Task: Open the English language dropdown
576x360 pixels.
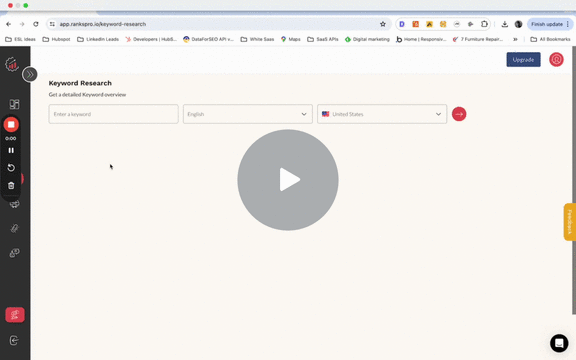Action: (x=248, y=114)
